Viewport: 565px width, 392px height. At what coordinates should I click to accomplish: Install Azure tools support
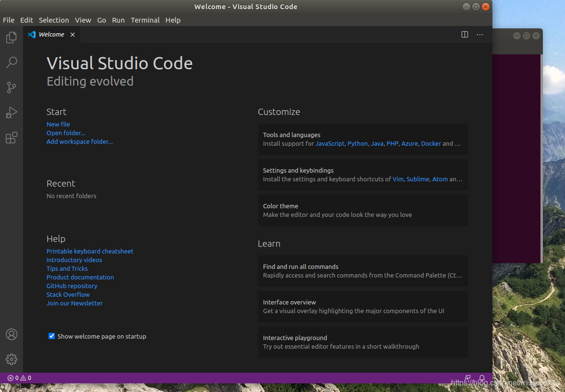click(x=410, y=143)
